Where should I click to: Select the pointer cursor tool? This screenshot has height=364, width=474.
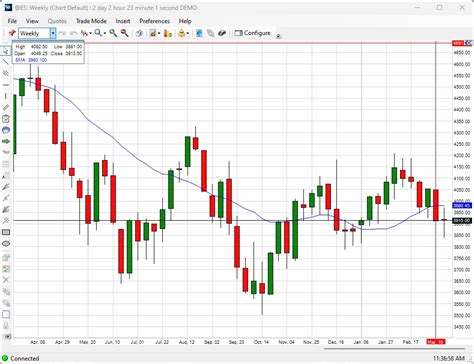pos(6,51)
